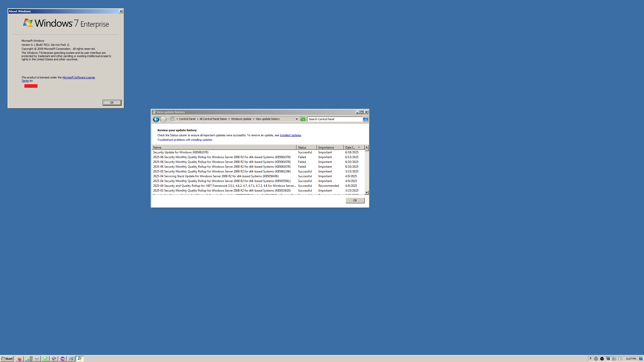This screenshot has height=362, width=644.
Task: Click the Control Panel icon in address bar
Action: (173, 119)
